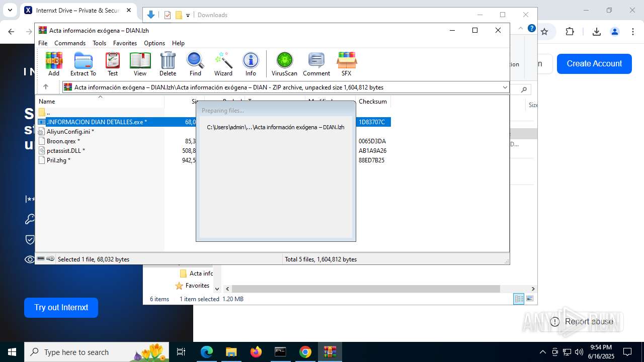Sort by the Checksum column header

coord(373,101)
